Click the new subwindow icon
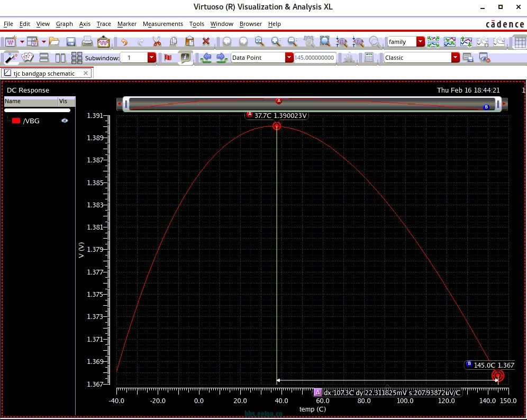Image resolution: width=527 pixels, height=420 pixels. coord(33,42)
